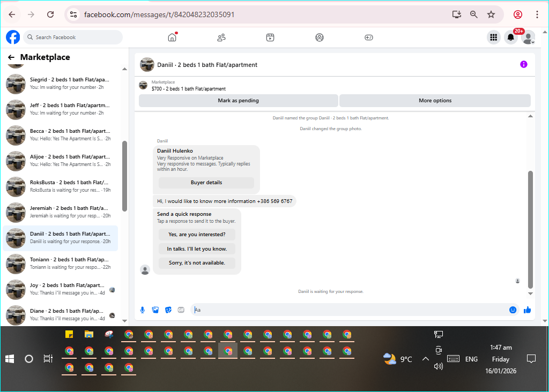Screen dimensions: 549x392
Task: Click conversation list scrollbar up arrow
Action: pos(124,69)
